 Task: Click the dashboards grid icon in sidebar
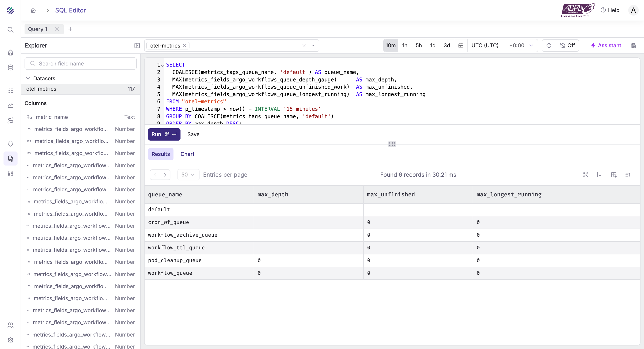[x=10, y=173]
